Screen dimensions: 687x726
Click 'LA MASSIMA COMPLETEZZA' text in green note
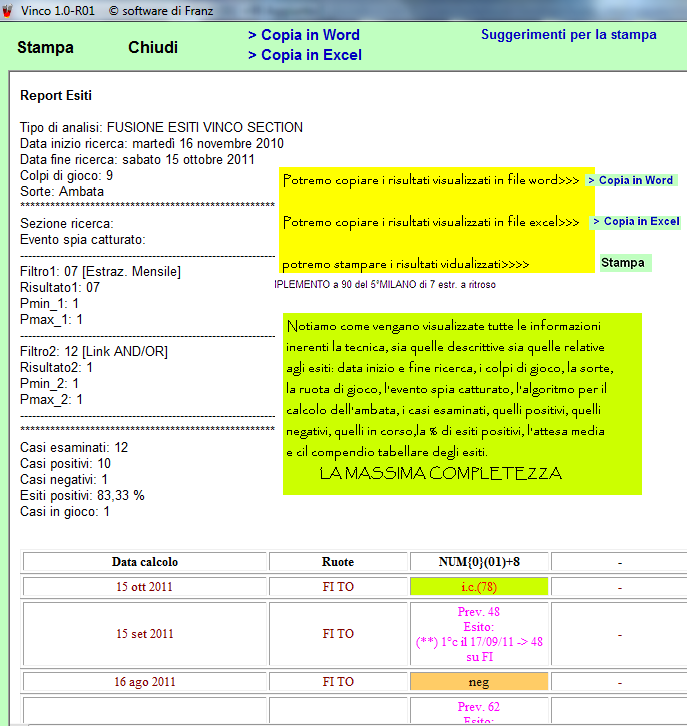point(441,473)
